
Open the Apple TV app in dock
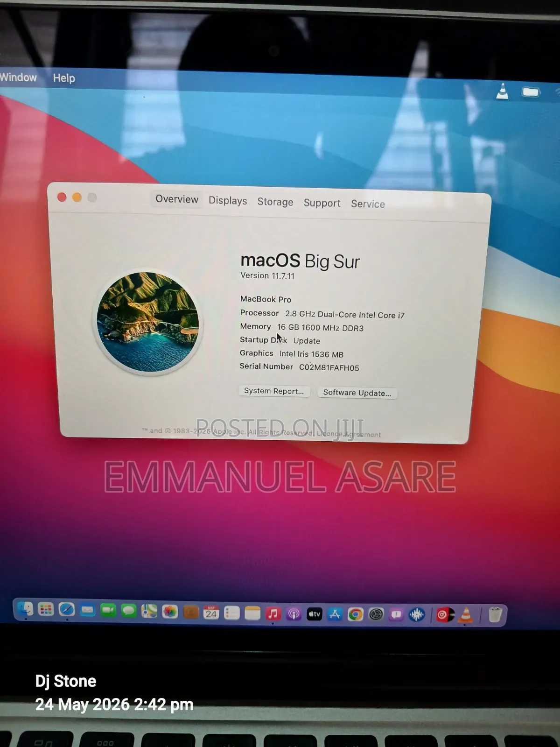click(314, 614)
